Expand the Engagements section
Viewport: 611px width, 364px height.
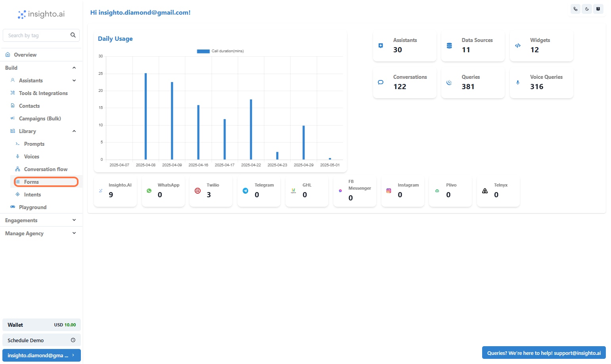41,220
